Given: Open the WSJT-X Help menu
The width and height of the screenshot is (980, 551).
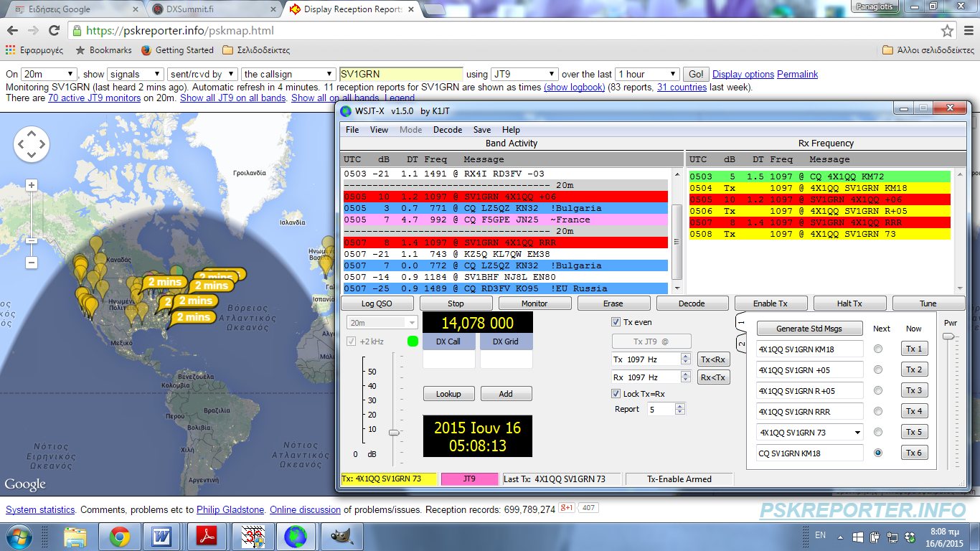Looking at the screenshot, I should point(511,130).
